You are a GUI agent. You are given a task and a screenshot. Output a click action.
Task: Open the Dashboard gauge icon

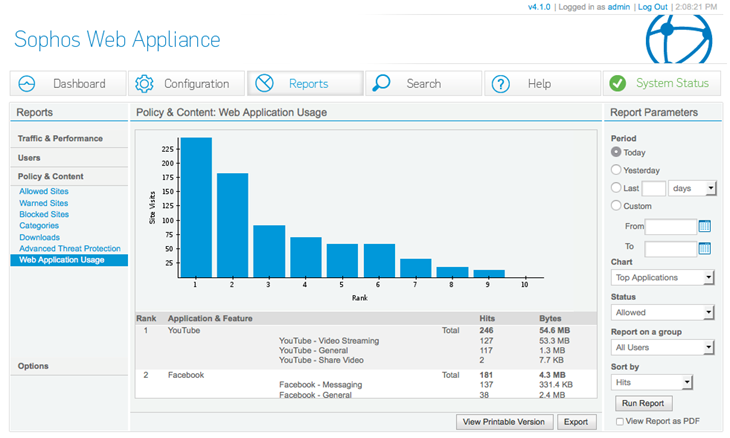pyautogui.click(x=27, y=84)
